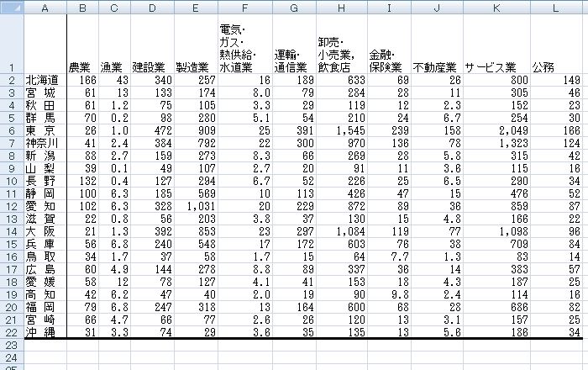Click Hokkaido's public service value 149

pos(556,80)
